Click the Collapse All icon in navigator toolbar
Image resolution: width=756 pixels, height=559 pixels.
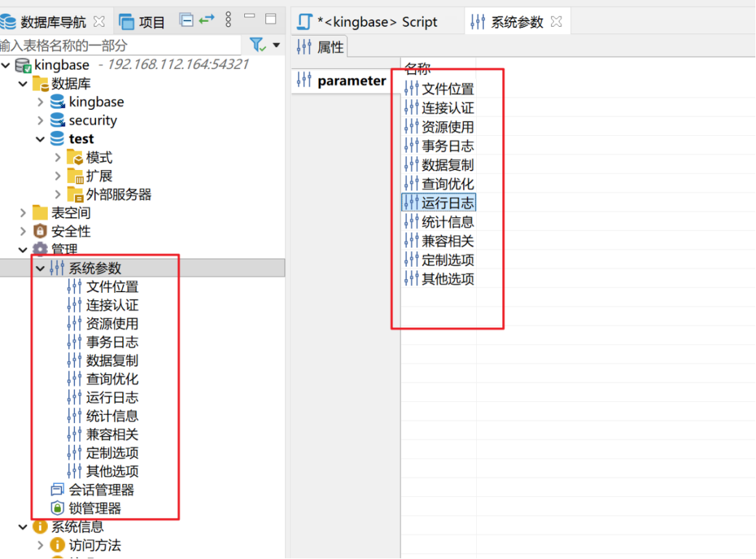click(186, 20)
